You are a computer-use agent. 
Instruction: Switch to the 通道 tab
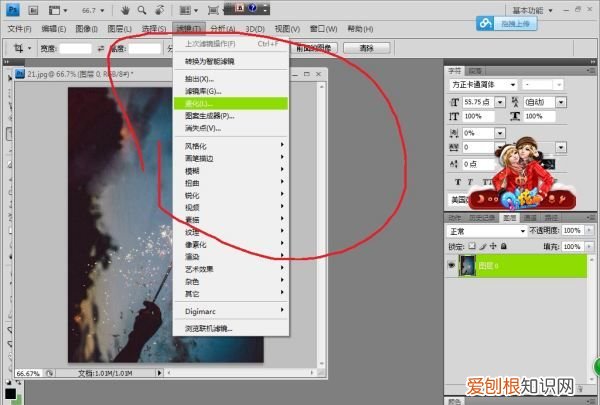pyautogui.click(x=530, y=218)
